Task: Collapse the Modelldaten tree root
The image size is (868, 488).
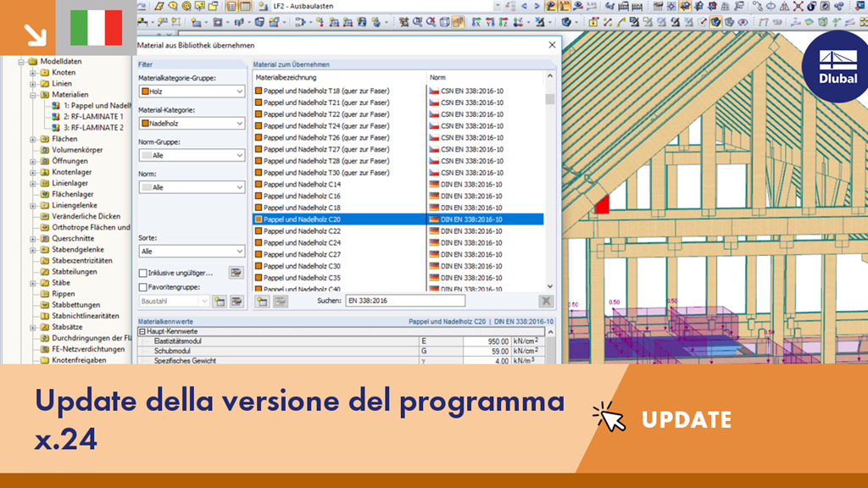Action: (x=21, y=61)
